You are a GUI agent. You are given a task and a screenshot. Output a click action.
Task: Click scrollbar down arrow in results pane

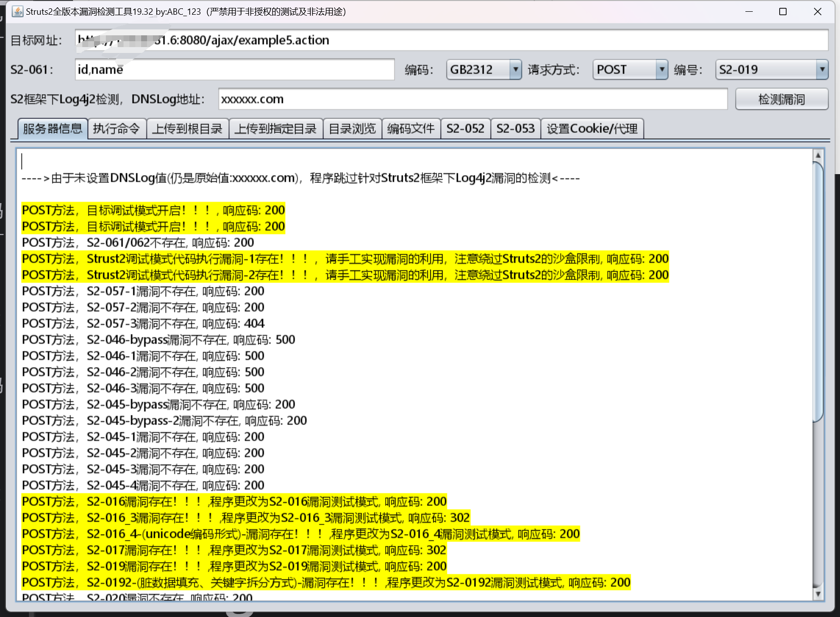[817, 594]
